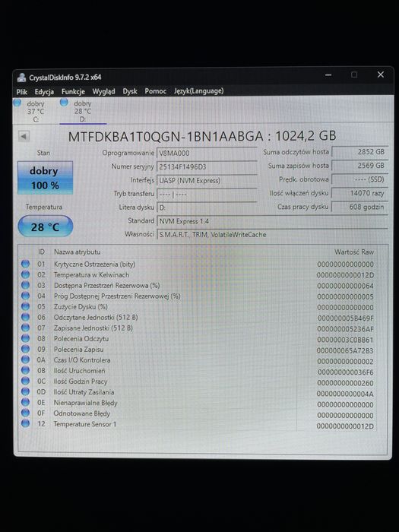Click status icon for Odczytane Jednostki row

point(25,317)
